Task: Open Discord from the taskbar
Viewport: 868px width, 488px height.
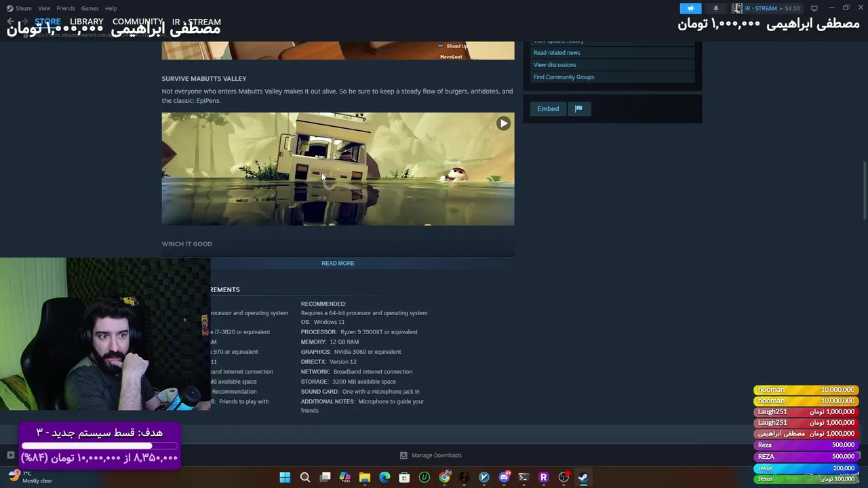Action: point(504,477)
